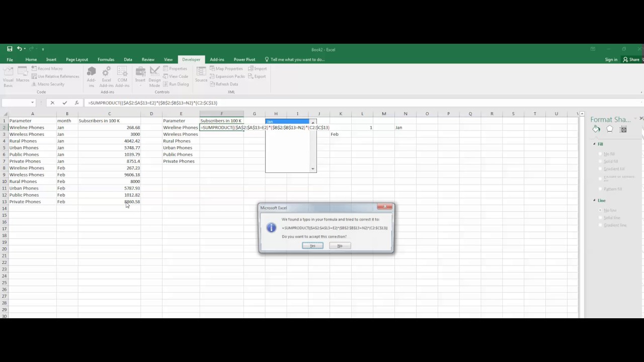Open Customize Quick Access Toolbar dropdown
This screenshot has height=362, width=644.
[x=43, y=49]
